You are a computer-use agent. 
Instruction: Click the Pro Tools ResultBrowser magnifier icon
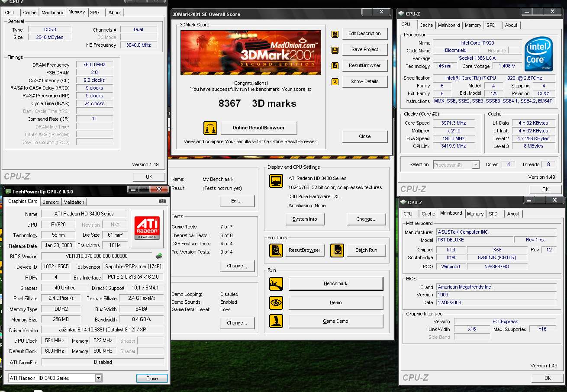(x=276, y=251)
